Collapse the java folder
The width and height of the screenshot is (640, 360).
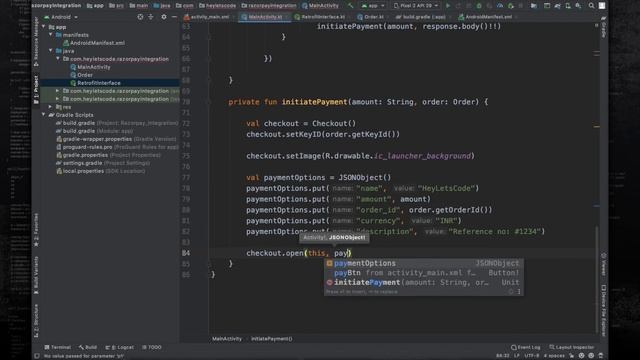51,51
